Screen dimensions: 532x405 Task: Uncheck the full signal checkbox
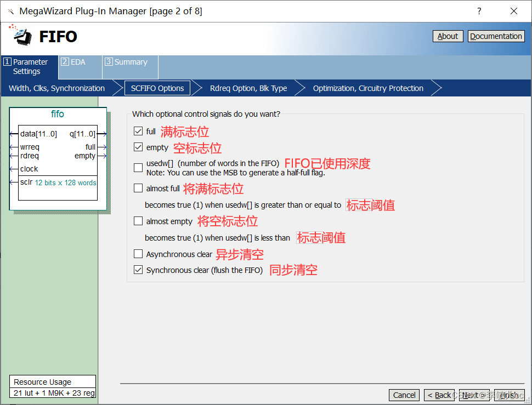click(x=138, y=131)
